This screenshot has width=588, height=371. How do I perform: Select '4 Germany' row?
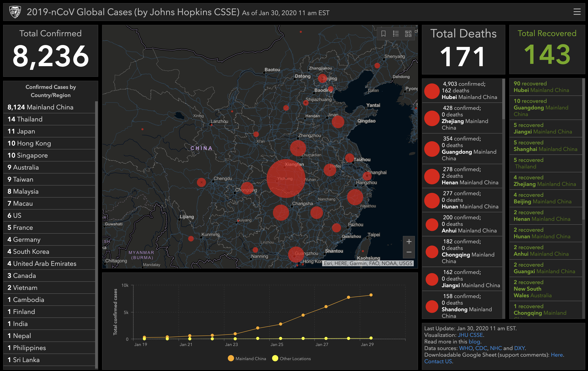click(49, 239)
